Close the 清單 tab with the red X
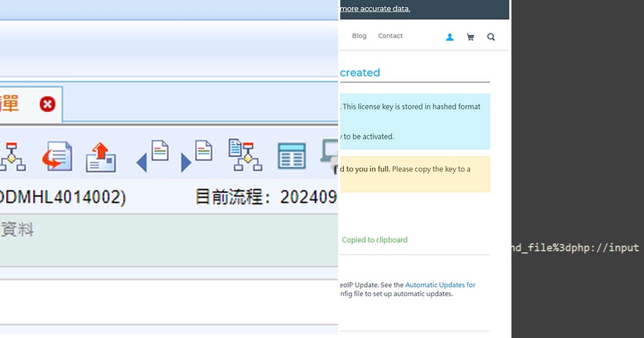Image resolution: width=644 pixels, height=338 pixels. pyautogui.click(x=47, y=105)
